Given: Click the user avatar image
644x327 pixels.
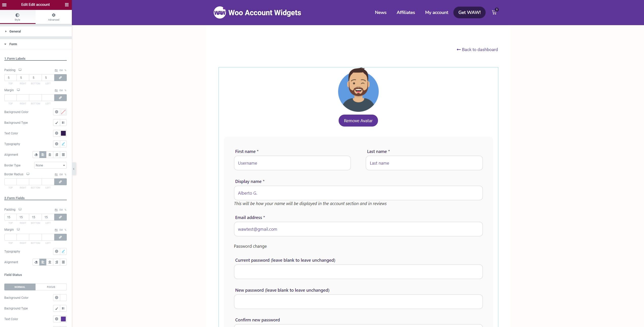Looking at the screenshot, I should (358, 90).
